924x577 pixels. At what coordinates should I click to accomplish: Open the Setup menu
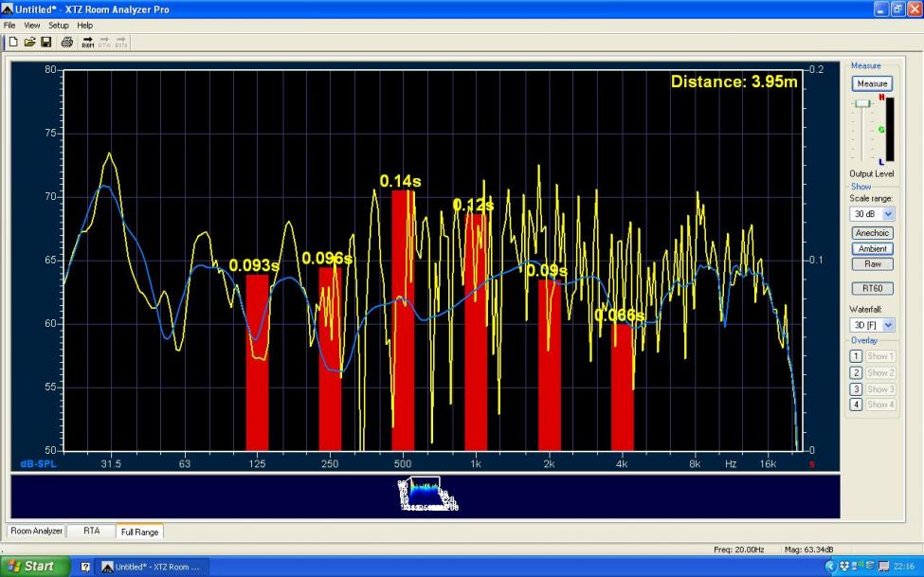(x=59, y=26)
